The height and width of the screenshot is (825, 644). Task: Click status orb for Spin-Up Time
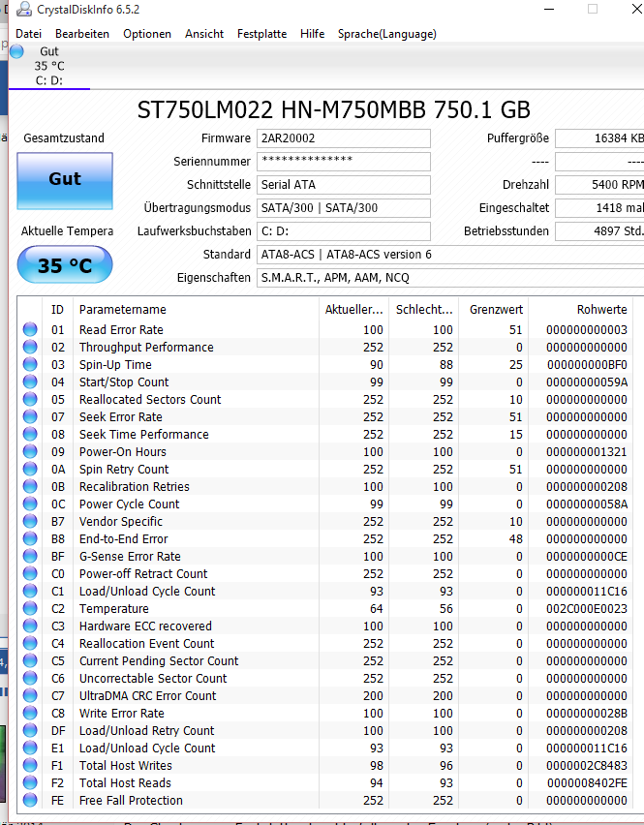30,365
